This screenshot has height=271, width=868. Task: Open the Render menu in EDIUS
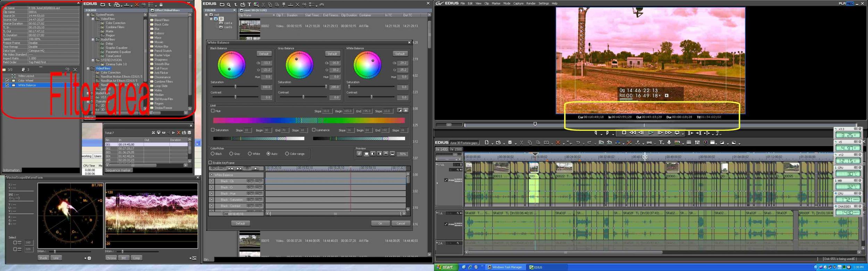[x=531, y=3]
